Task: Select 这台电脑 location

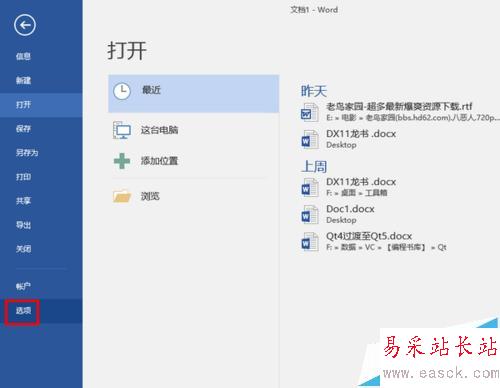Action: 159,130
